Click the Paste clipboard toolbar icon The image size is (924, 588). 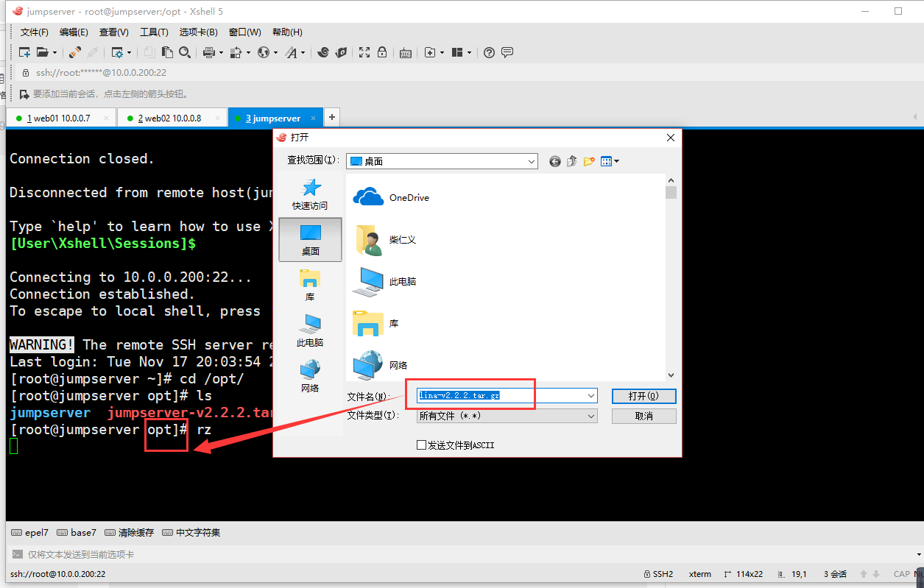pos(168,52)
